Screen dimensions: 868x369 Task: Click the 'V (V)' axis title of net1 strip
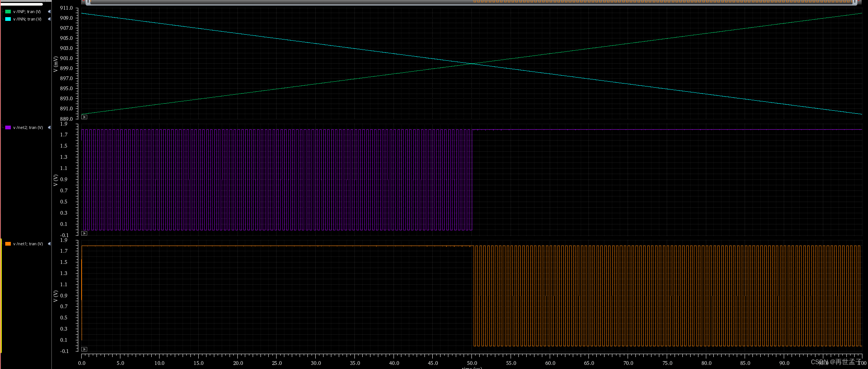[56, 296]
